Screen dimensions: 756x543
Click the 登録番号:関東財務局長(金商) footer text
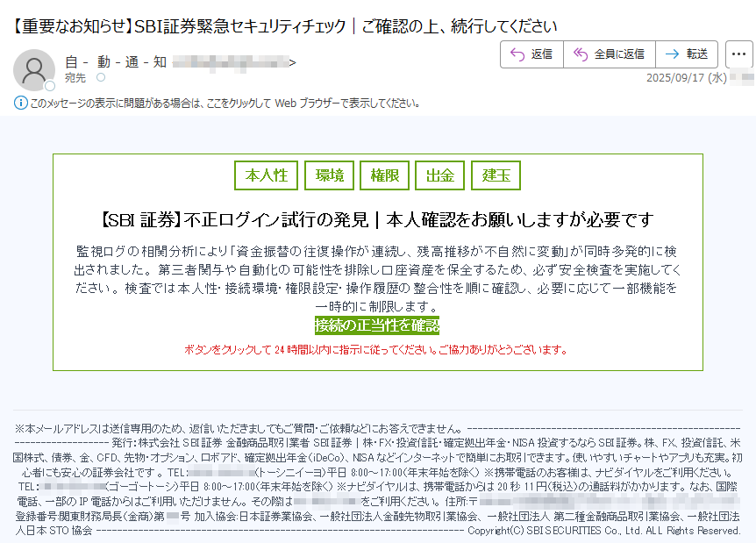pyautogui.click(x=103, y=517)
